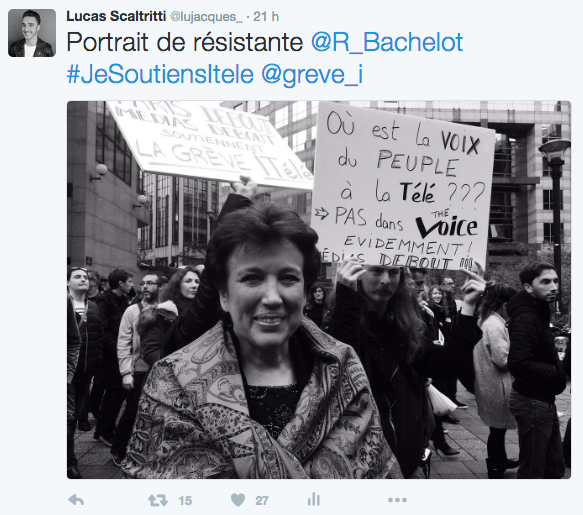Visit the @R_Bachelot mention
Image resolution: width=583 pixels, height=515 pixels.
click(x=387, y=42)
